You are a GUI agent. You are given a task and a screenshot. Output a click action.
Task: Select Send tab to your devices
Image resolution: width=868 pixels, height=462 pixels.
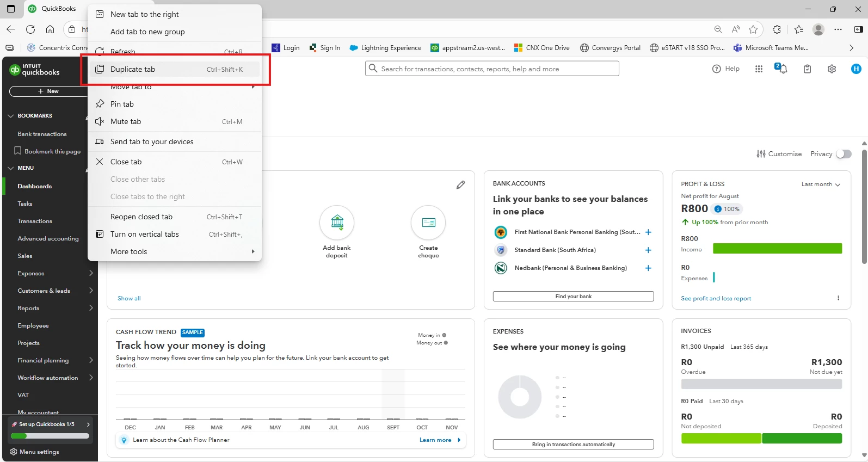174,141
